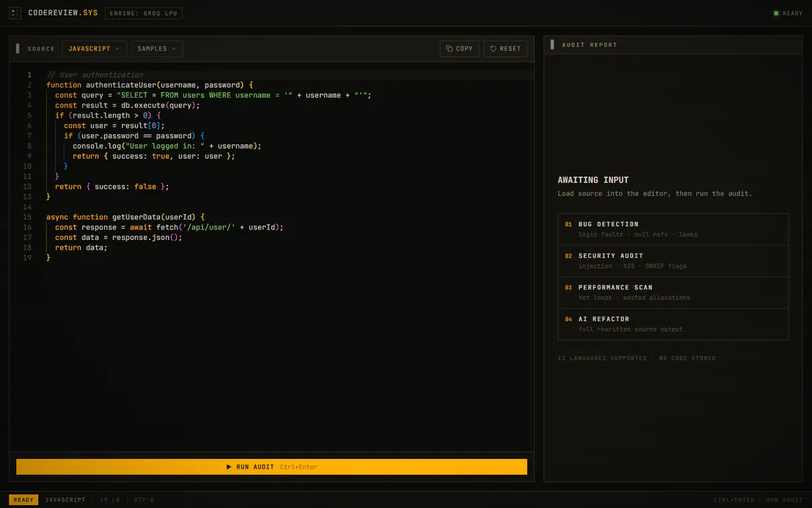Select the Bug Detection feature row
Viewport: 812px width, 508px height.
673,229
